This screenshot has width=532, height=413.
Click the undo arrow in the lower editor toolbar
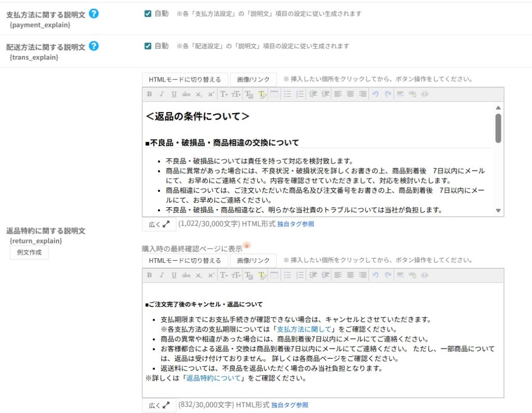coord(375,275)
